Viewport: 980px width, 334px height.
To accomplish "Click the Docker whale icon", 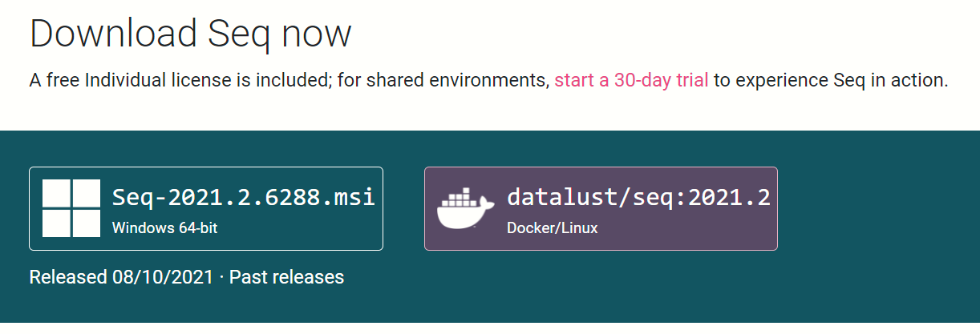I will tap(465, 209).
